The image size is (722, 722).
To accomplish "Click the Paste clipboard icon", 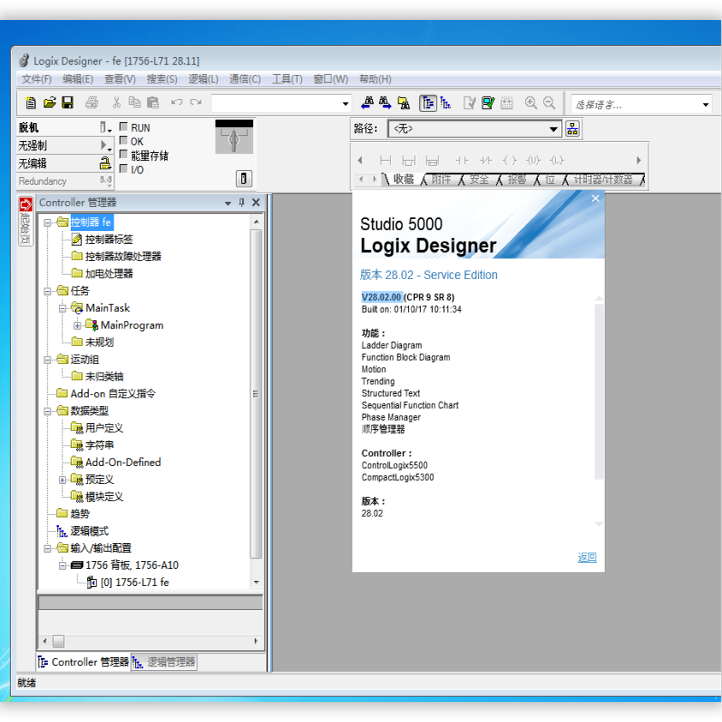I will pyautogui.click(x=152, y=103).
